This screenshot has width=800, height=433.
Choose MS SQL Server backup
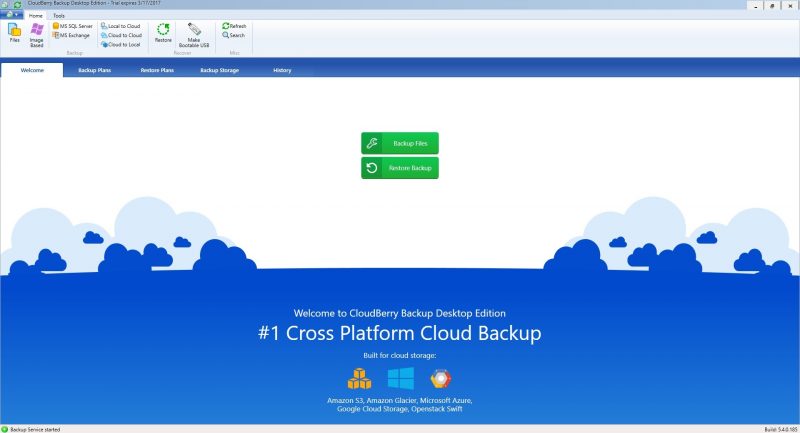[72, 26]
